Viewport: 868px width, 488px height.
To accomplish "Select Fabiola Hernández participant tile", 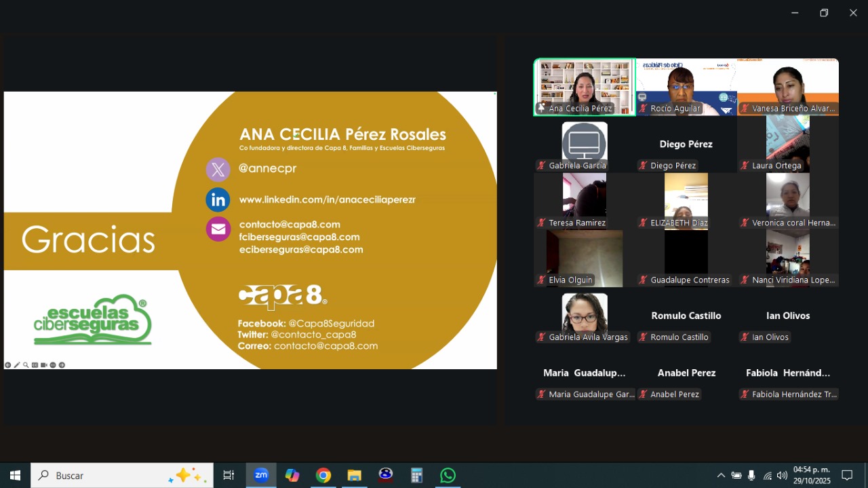I will [788, 373].
